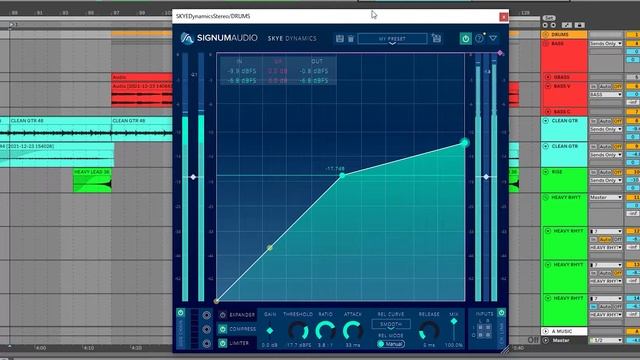640x360 pixels.
Task: Open BASS output routing dropdown on BASS V
Action: pos(606,94)
